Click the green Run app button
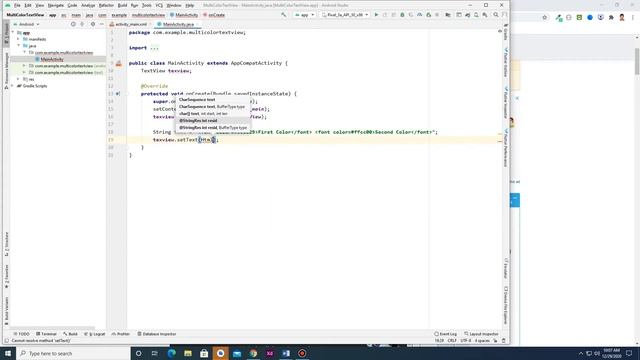Viewport: 640px width, 360px height. pos(376,15)
